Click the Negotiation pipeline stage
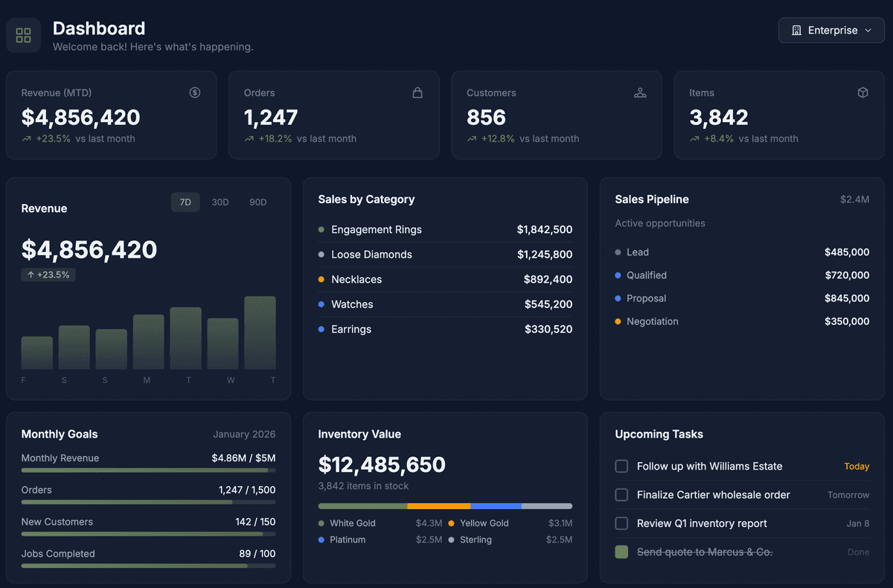The image size is (893, 588). point(742,322)
